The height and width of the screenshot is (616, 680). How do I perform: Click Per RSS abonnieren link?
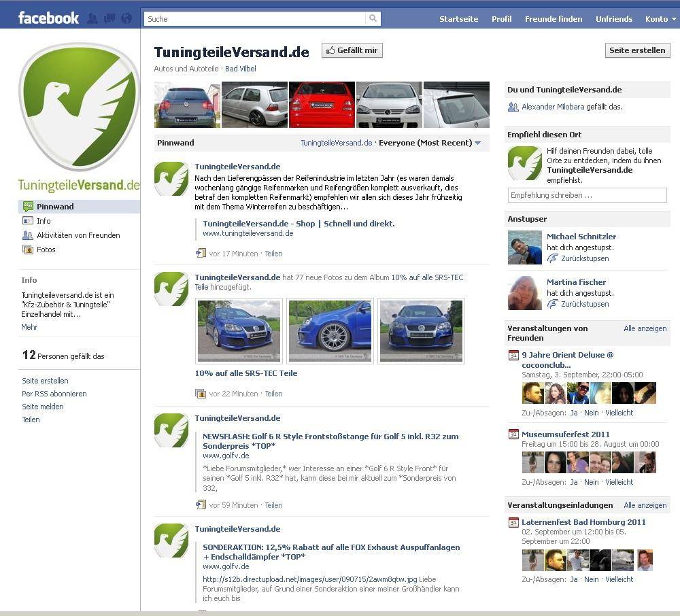[x=54, y=394]
